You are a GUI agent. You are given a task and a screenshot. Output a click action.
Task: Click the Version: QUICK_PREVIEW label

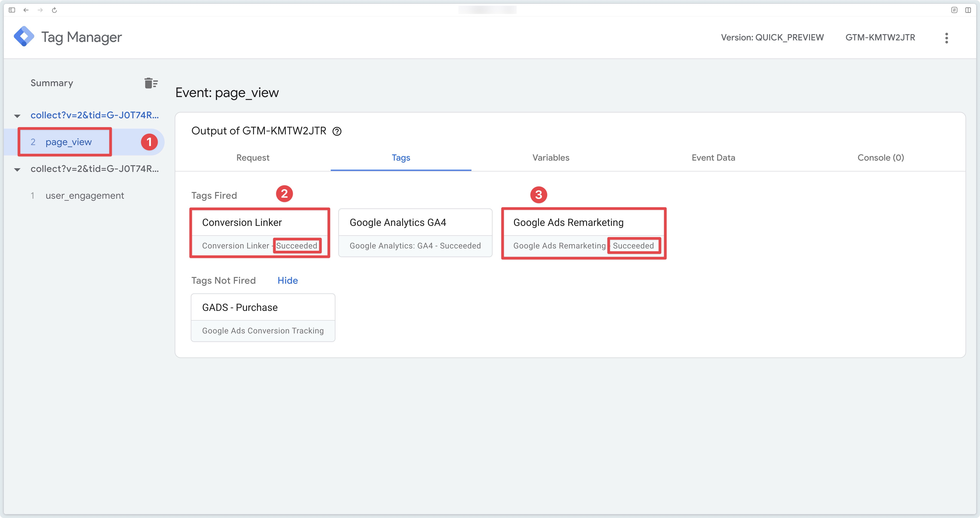pyautogui.click(x=772, y=37)
